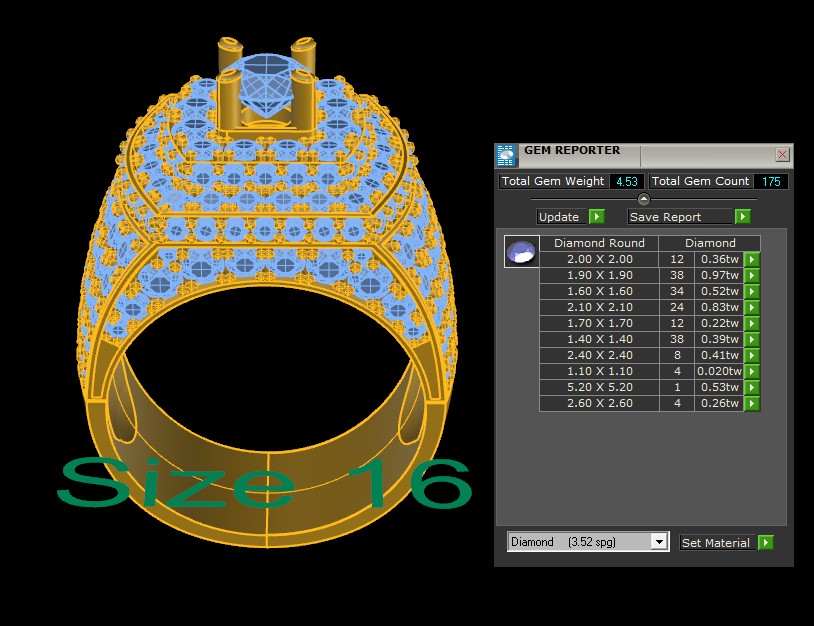Click green arrow beside Set Material
This screenshot has height=626, width=814.
[766, 543]
